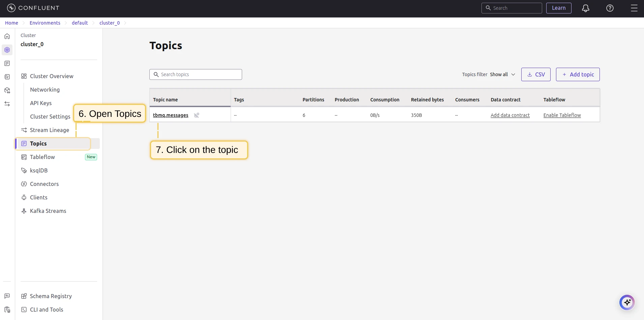The image size is (644, 320).
Task: Click the 0B/s consumption value
Action: (375, 115)
